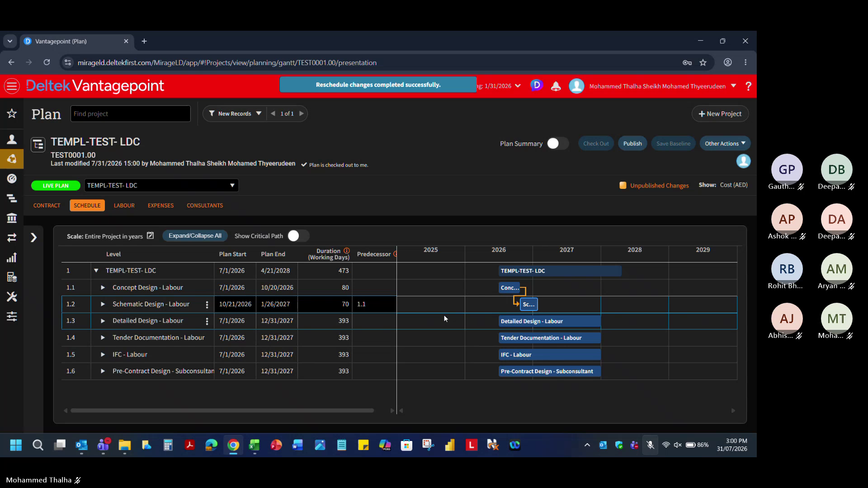Open the help question mark

pyautogui.click(x=748, y=86)
